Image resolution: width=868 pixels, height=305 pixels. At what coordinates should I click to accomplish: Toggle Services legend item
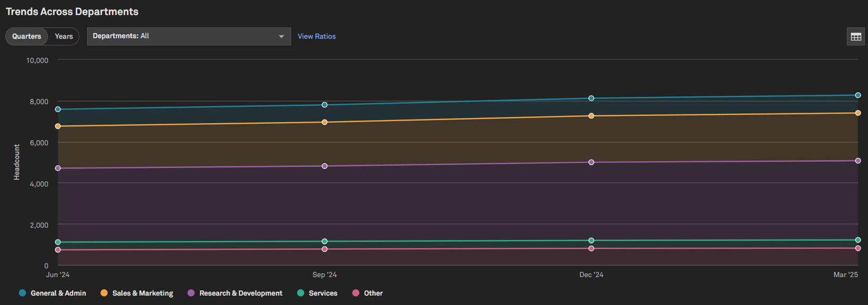tap(317, 293)
